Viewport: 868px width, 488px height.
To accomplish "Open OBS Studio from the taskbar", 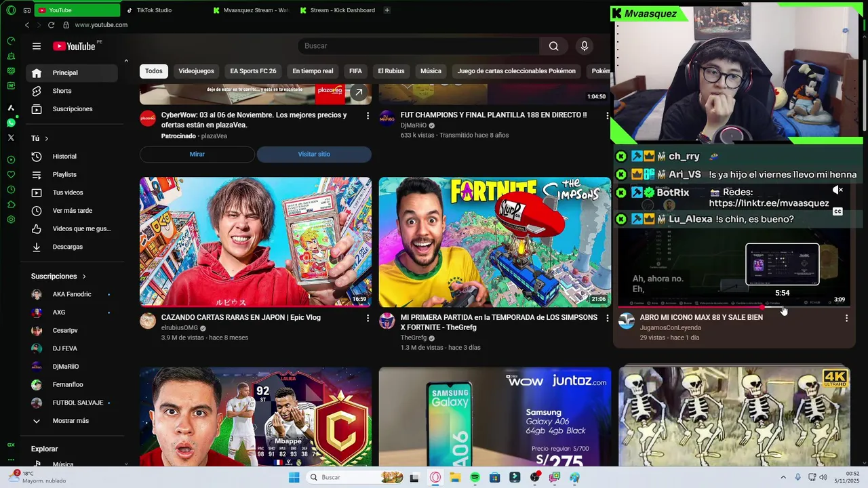I will 535,478.
